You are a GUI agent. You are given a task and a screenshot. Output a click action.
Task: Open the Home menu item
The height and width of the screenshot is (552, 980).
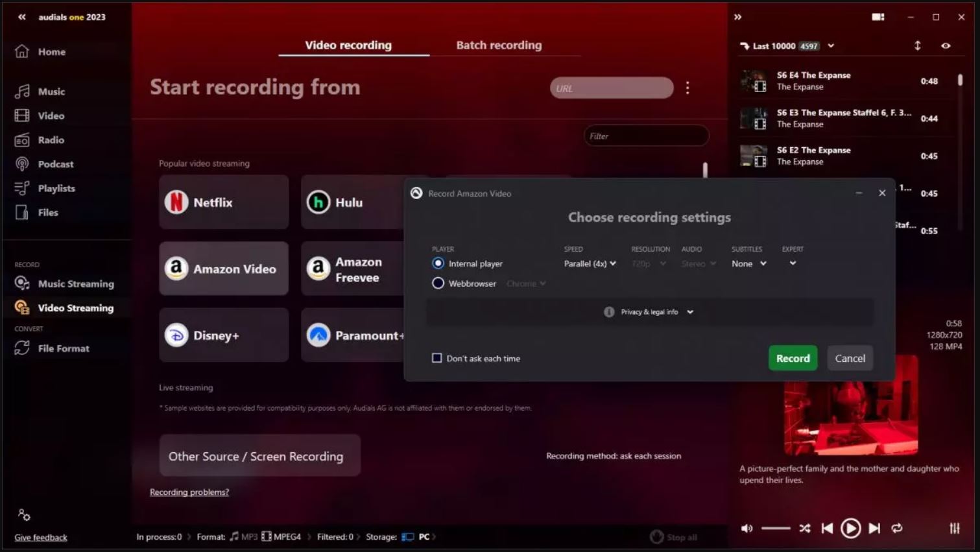tap(51, 51)
